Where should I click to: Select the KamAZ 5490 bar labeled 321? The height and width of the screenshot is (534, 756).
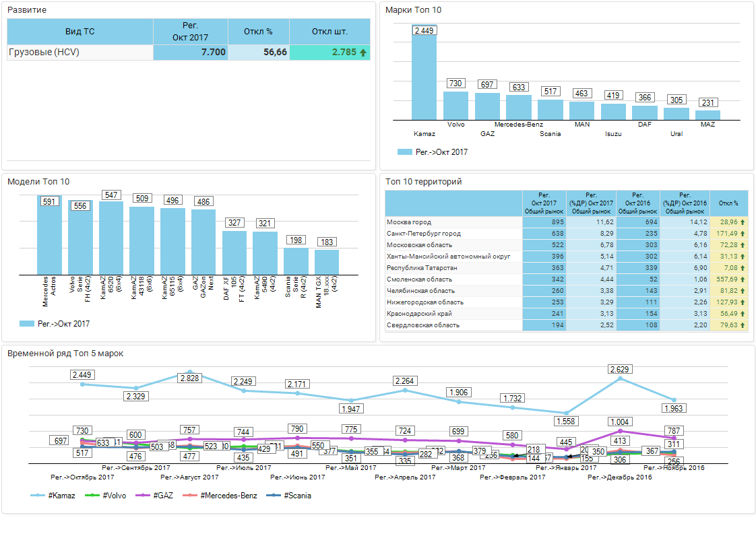point(265,253)
